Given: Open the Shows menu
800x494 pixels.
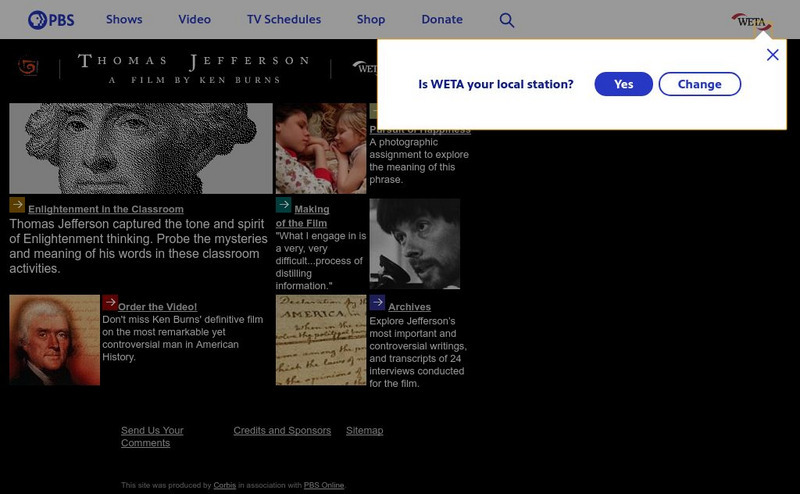Looking at the screenshot, I should point(124,19).
